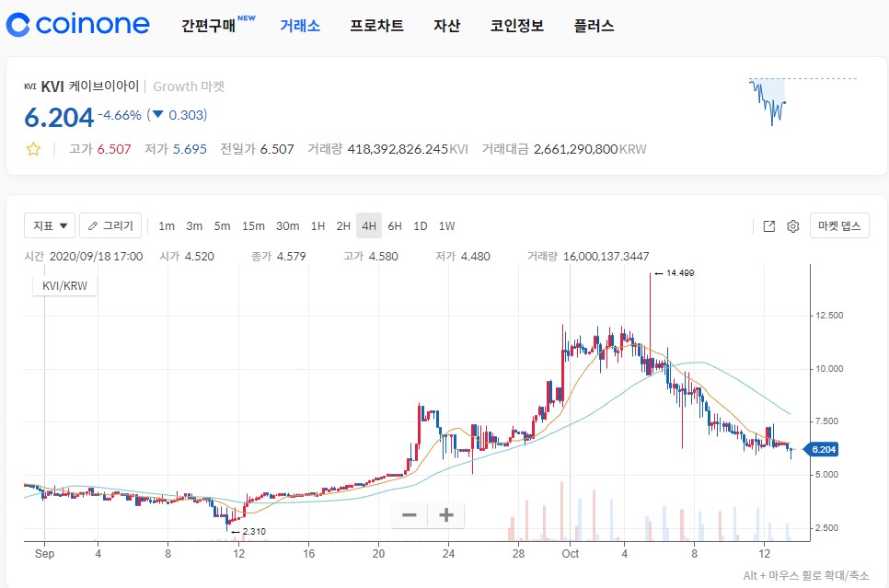Viewport: 889px width, 588px height.
Task: Click the 거래대금 2,661,290,800 KRW value
Action: (x=590, y=149)
